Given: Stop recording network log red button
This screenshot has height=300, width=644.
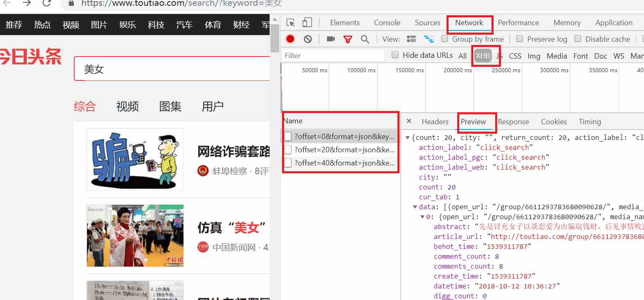Looking at the screenshot, I should pos(290,39).
